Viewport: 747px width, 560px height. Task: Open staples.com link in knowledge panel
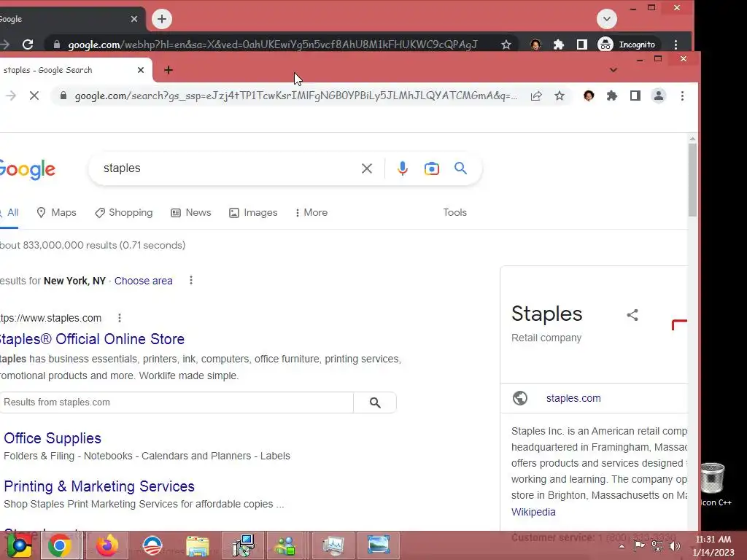(573, 398)
